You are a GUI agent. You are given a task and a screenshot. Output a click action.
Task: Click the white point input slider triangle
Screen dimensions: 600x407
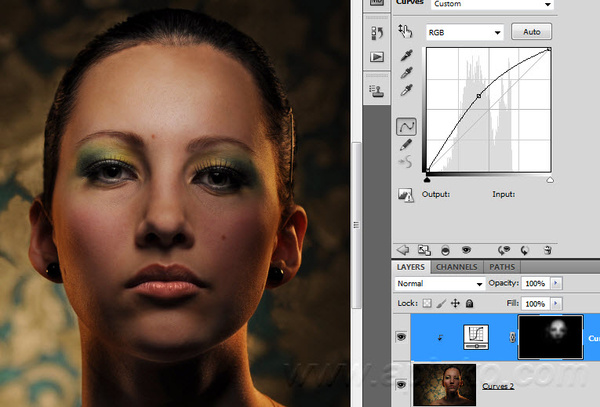(x=550, y=179)
